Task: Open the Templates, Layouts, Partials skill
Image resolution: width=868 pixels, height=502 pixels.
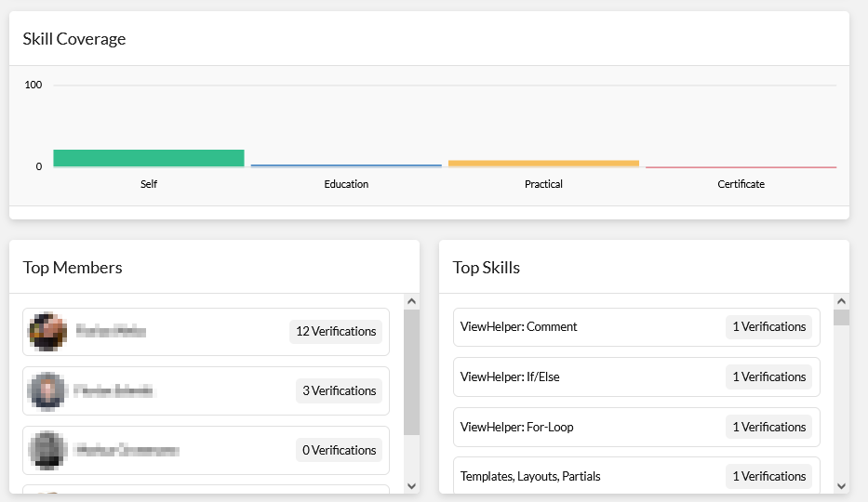Action: 636,475
